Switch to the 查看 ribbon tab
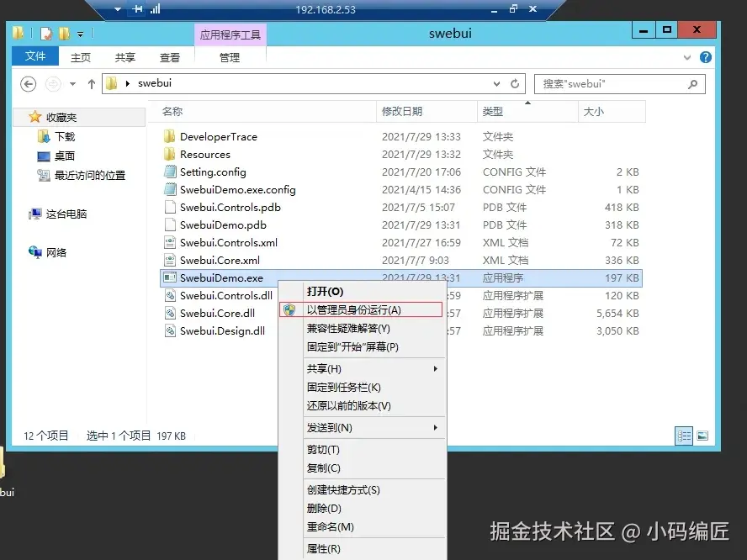 tap(170, 57)
